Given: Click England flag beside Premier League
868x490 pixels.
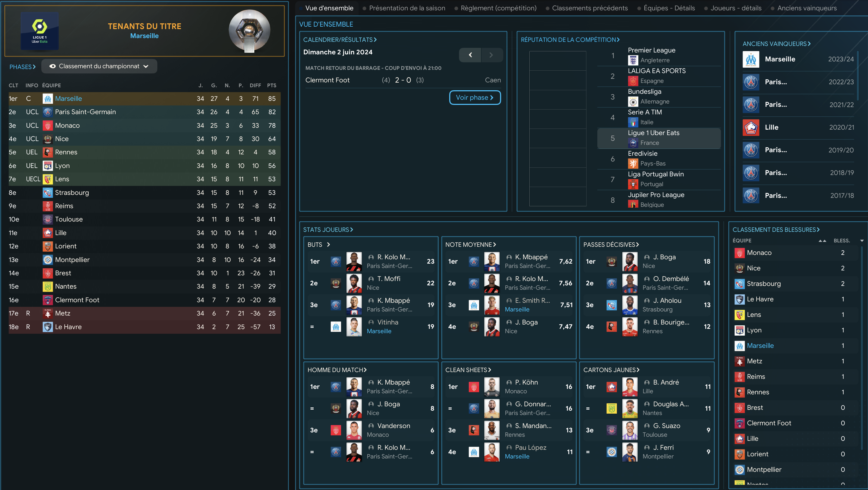Looking at the screenshot, I should [633, 60].
